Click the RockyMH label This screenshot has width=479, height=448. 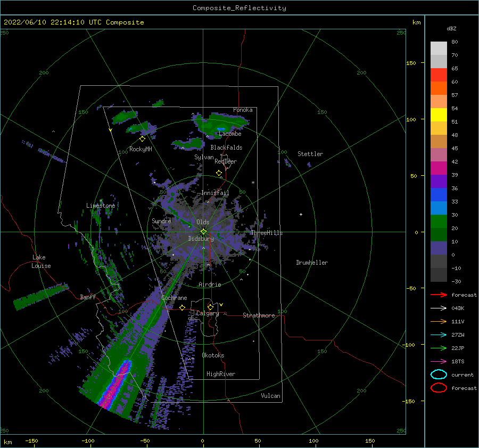(141, 150)
